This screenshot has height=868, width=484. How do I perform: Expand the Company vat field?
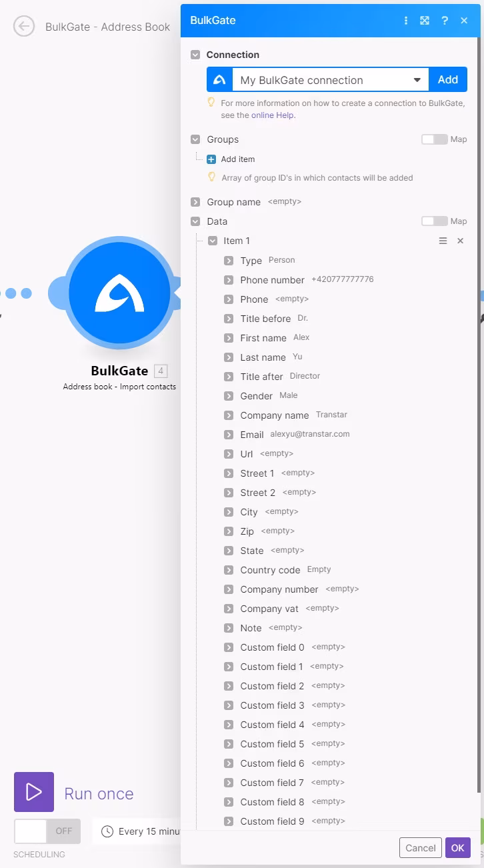coord(229,609)
